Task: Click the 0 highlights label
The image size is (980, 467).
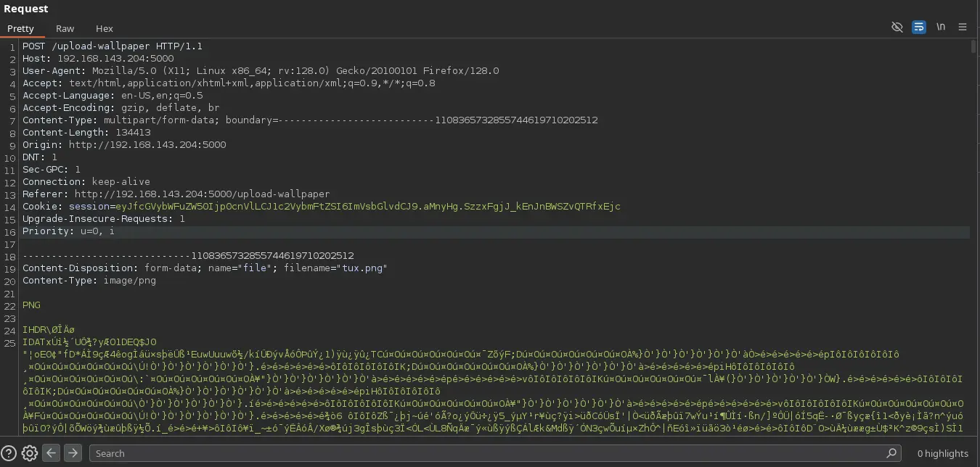Action: [x=942, y=453]
